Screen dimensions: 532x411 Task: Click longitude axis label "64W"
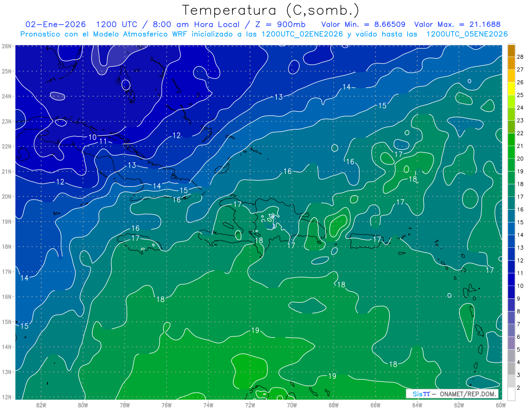(x=417, y=405)
